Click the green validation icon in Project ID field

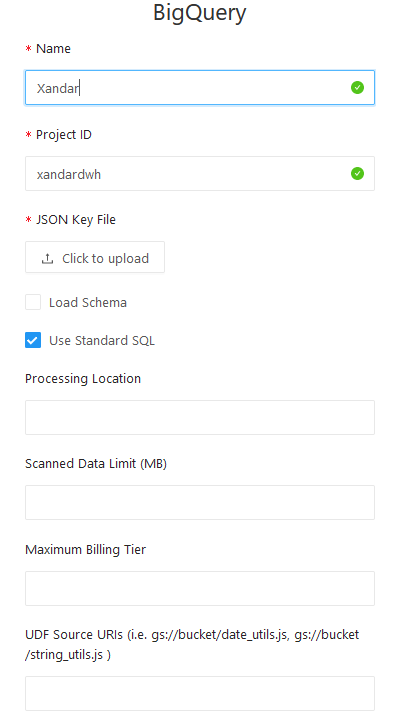357,174
